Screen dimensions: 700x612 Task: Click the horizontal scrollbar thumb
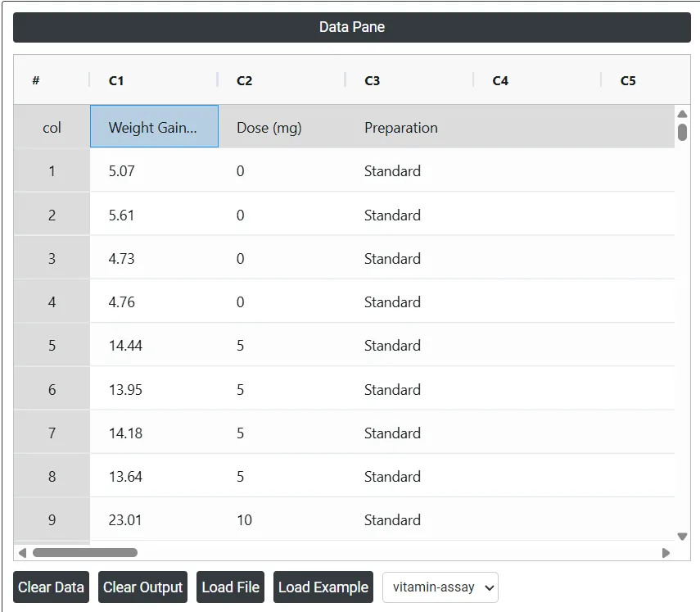(85, 552)
